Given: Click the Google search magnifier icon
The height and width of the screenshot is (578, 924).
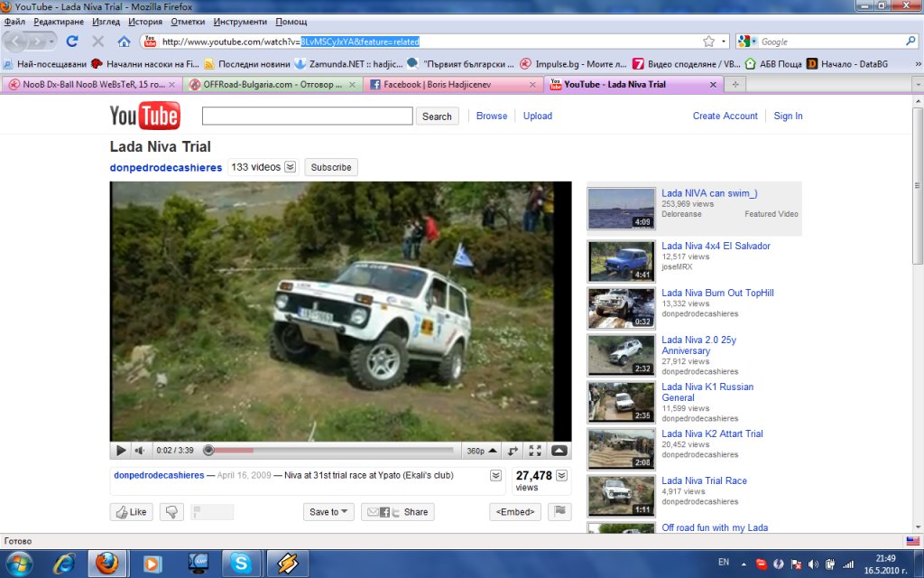Looking at the screenshot, I should coord(910,42).
